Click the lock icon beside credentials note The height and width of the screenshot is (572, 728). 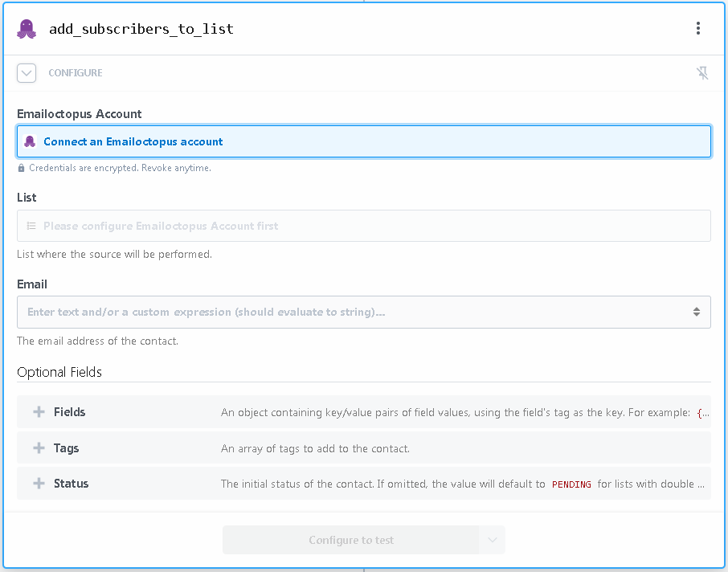tap(21, 168)
